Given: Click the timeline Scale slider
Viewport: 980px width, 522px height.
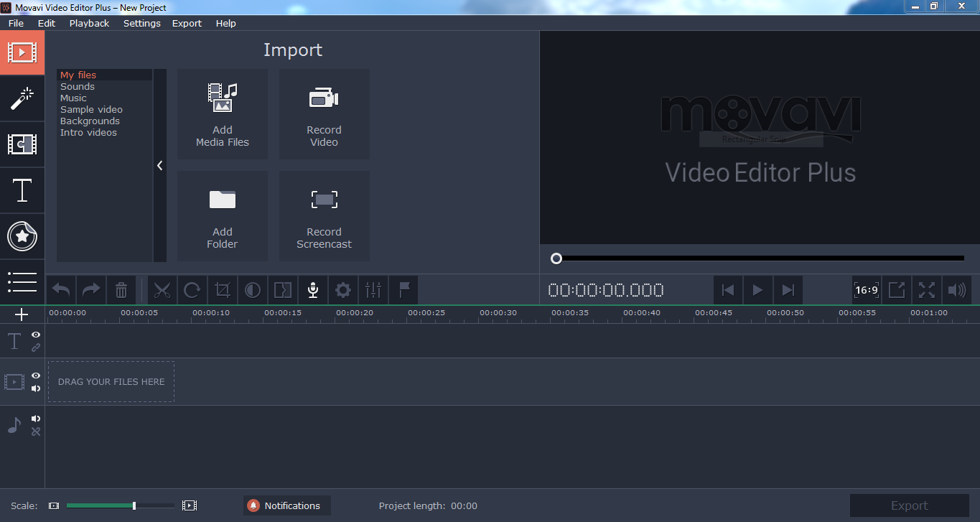Looking at the screenshot, I should (x=120, y=505).
